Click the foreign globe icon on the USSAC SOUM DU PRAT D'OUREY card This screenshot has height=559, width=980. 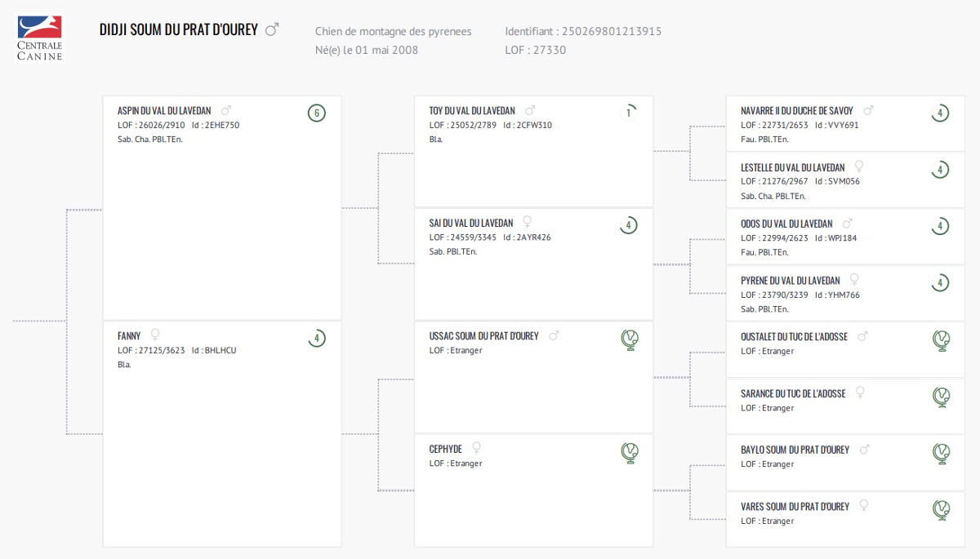coord(629,339)
